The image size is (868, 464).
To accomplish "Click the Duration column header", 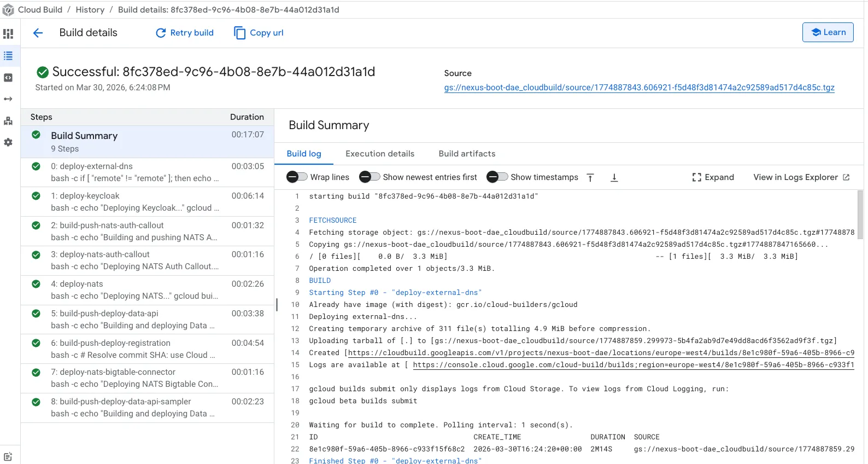I will click(247, 117).
